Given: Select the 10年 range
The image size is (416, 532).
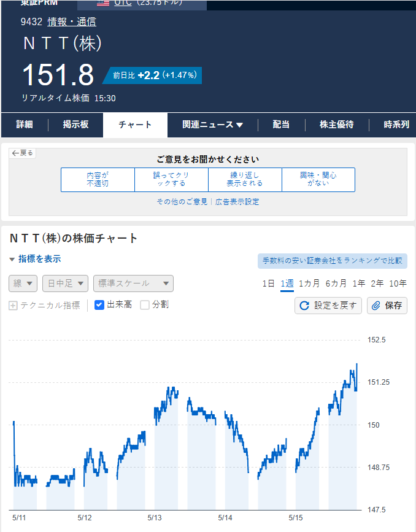Looking at the screenshot, I should 398,283.
